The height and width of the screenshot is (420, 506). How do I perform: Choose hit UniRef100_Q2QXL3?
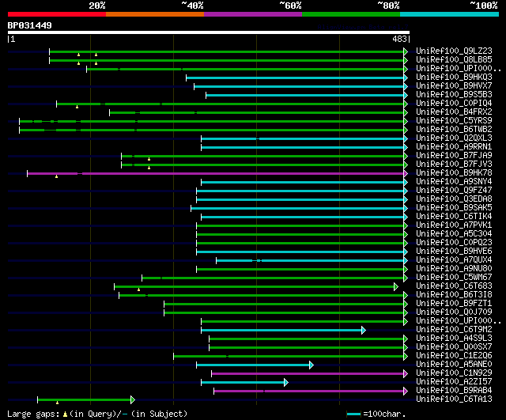[454, 138]
